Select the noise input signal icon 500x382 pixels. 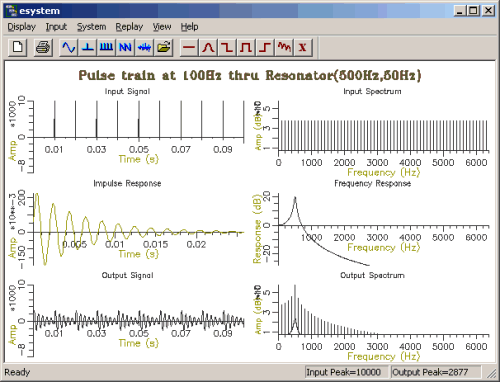point(145,47)
